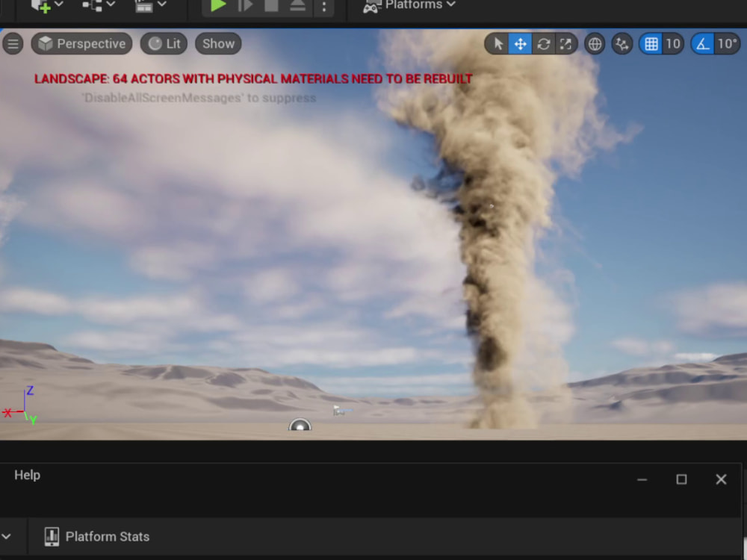This screenshot has height=560, width=747.
Task: Activate the Scale transform tool
Action: (565, 44)
